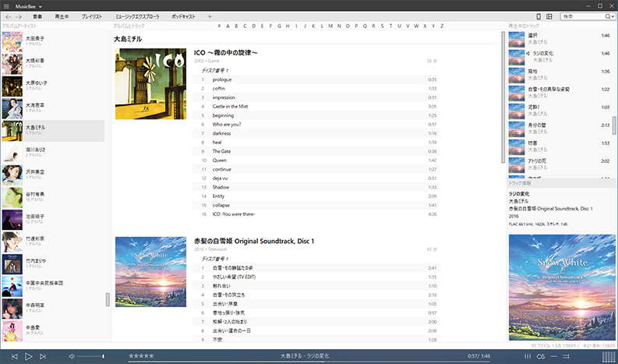This screenshot has height=364, width=618.
Task: Toggle the last.fm scrobble icon
Action: coord(540,356)
